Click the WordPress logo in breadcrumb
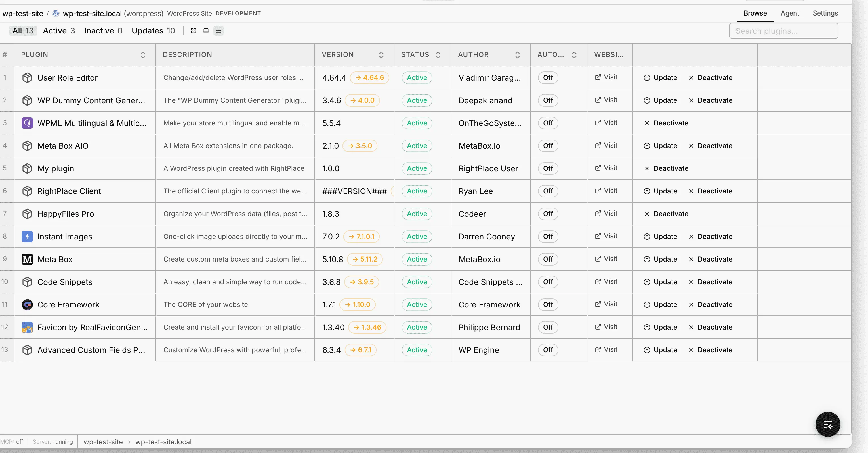The height and width of the screenshot is (453, 868). pos(56,13)
